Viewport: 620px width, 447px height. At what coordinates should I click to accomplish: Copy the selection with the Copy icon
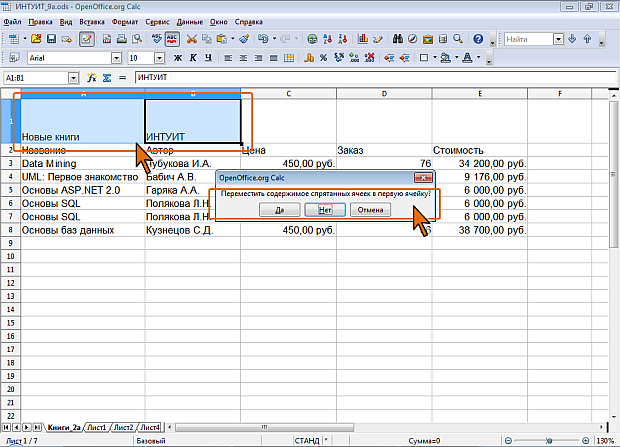207,39
